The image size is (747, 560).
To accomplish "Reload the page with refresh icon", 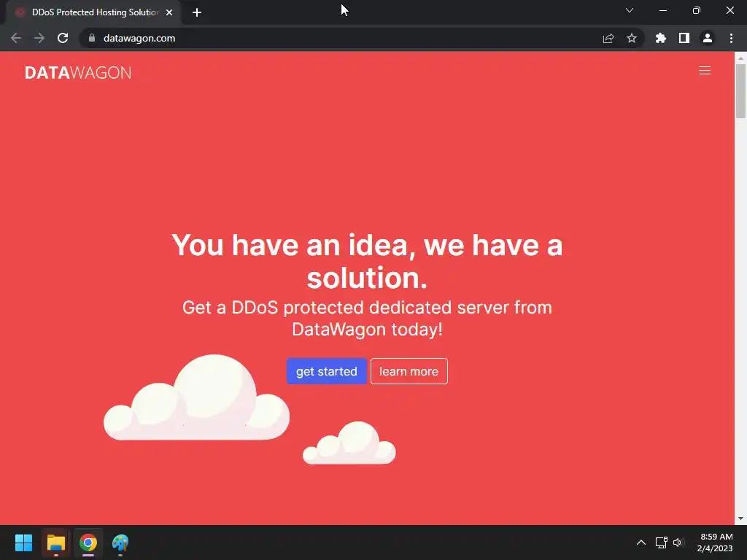I will tap(63, 38).
